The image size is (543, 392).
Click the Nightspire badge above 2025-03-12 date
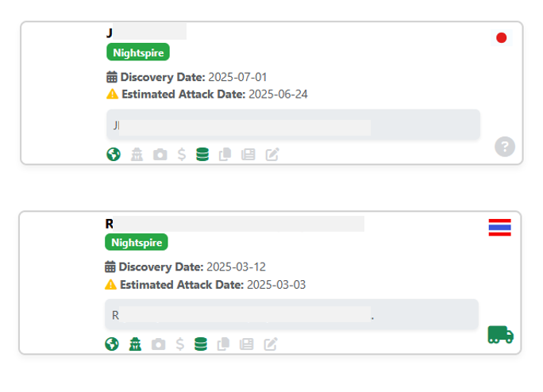click(137, 242)
